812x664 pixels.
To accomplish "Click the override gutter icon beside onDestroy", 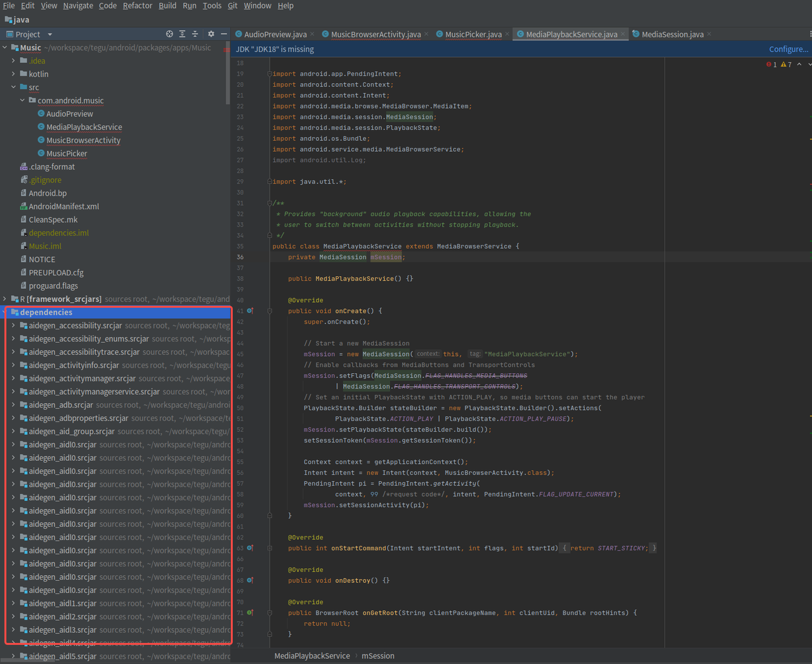I will pos(250,580).
